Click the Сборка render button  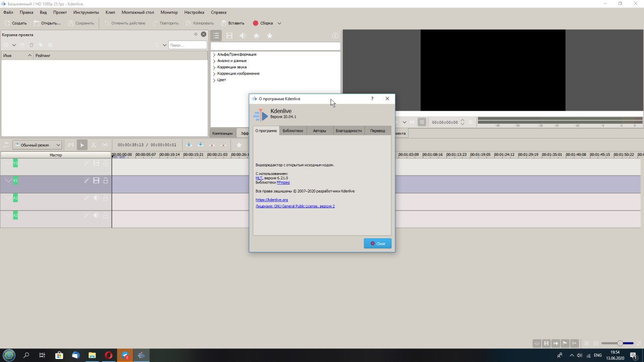tap(263, 23)
